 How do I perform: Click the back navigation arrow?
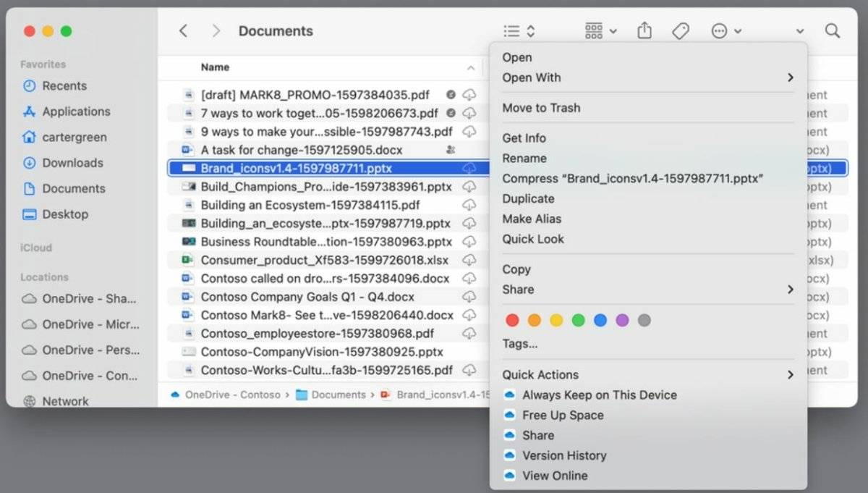tap(183, 30)
